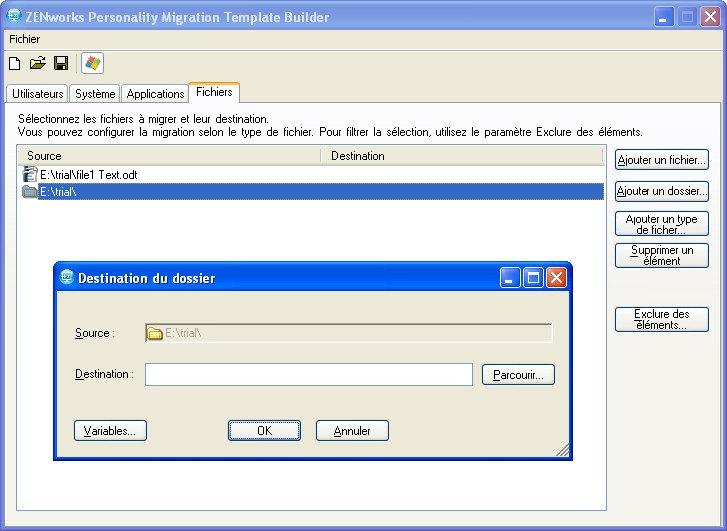Click Ajouter un dossier button

click(662, 191)
